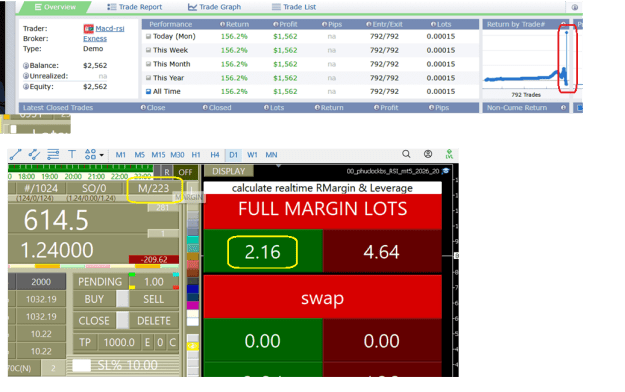Image resolution: width=625 pixels, height=392 pixels.
Task: Open the account profile icon
Action: [x=428, y=154]
